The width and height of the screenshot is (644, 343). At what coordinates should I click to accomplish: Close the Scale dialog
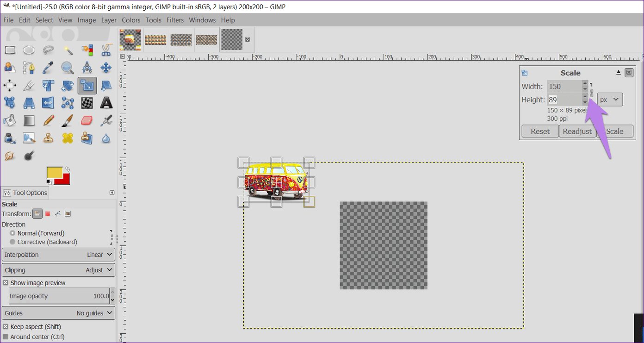[x=629, y=73]
